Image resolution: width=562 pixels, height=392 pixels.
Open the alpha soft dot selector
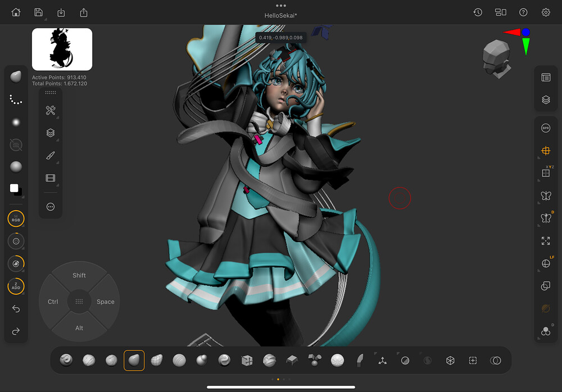click(x=16, y=122)
